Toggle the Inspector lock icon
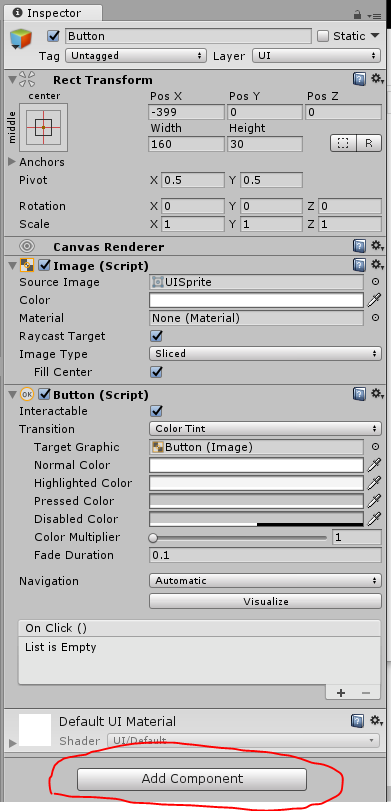The height and width of the screenshot is (811, 391). pos(357,14)
